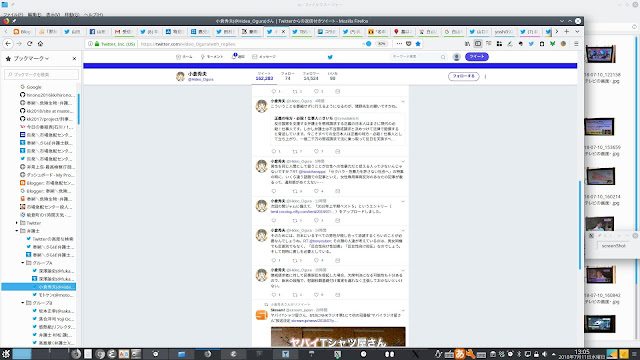Image resolution: width=640 pixels, height=360 pixels.
Task: Go to the Firefox home page icon
Action: point(40,44)
